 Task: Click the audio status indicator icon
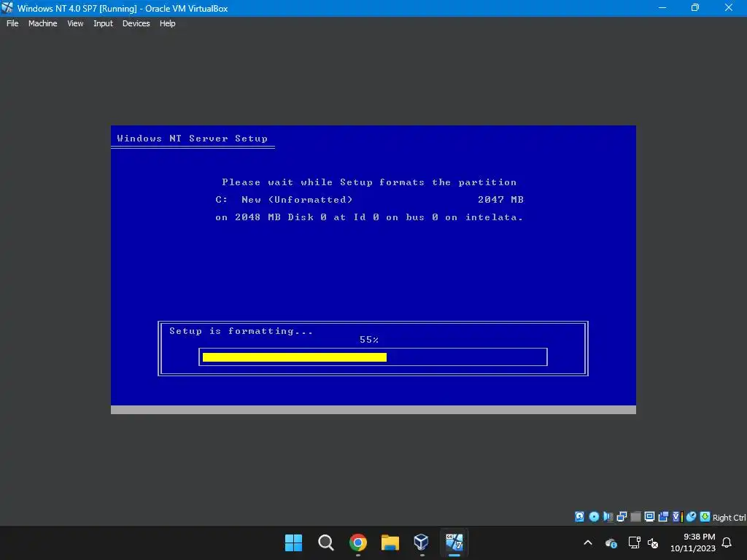(x=608, y=517)
